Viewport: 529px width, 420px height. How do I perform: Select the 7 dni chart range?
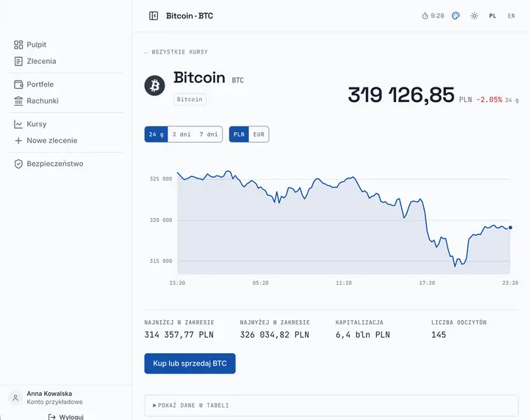(x=209, y=134)
